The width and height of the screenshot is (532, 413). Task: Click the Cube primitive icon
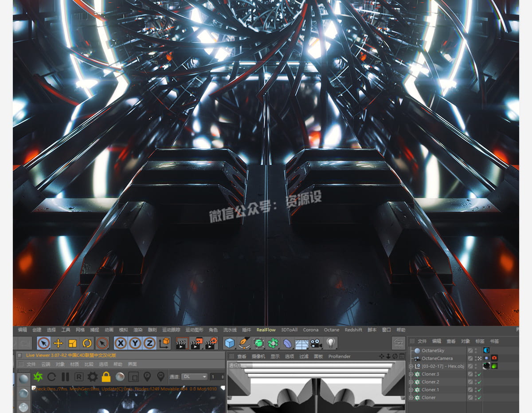tap(229, 343)
